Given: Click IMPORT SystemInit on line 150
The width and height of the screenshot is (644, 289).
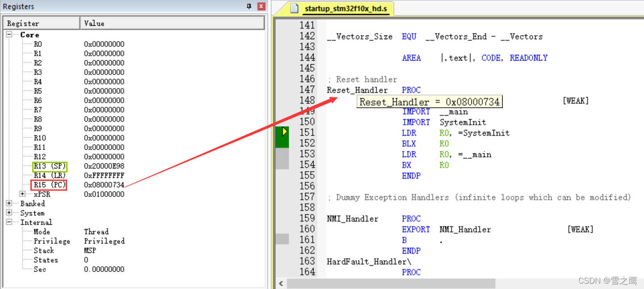Looking at the screenshot, I should 444,122.
